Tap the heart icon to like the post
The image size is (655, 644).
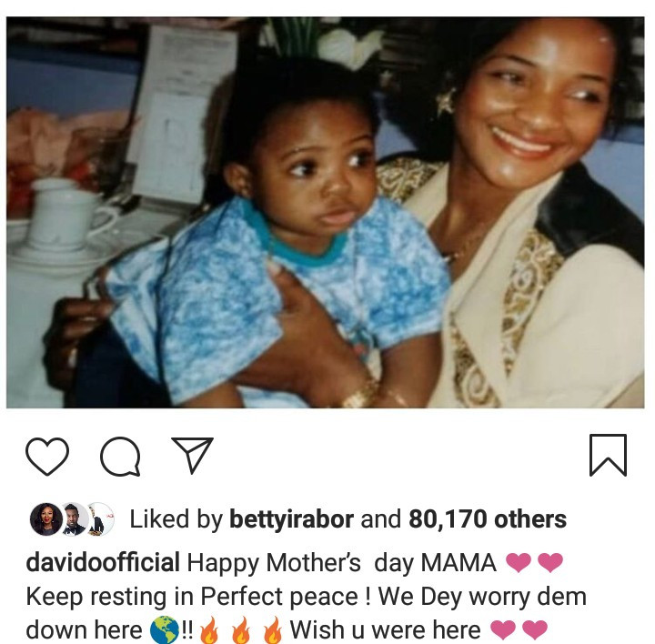(x=46, y=456)
